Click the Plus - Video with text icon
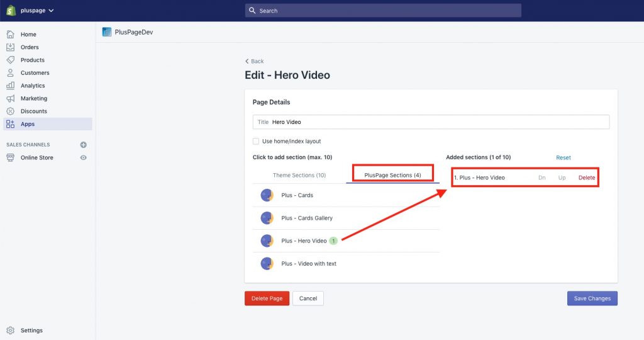 point(267,264)
